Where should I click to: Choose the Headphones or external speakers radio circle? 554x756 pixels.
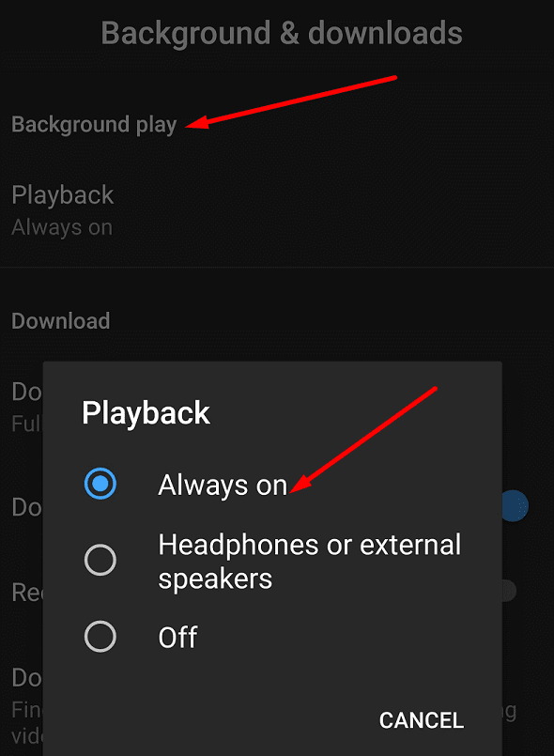tap(100, 561)
